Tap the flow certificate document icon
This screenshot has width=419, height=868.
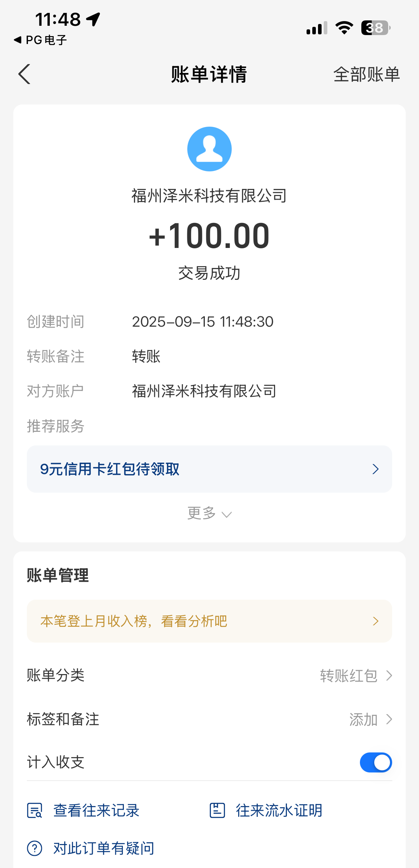coord(217,810)
